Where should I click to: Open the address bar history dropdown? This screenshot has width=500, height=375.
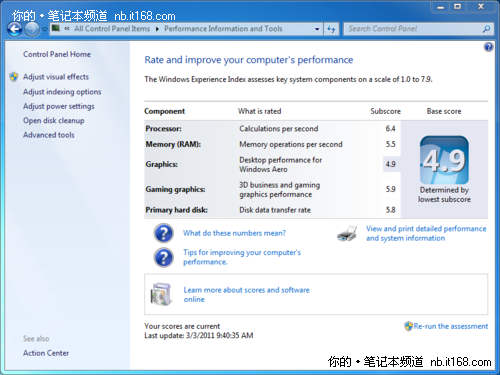click(317, 29)
